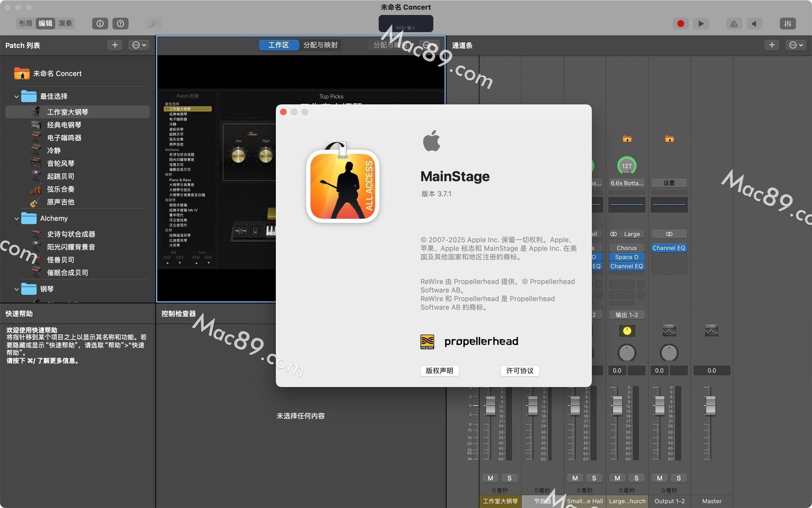
Task: Open the Patch list options dropdown
Action: pyautogui.click(x=139, y=45)
